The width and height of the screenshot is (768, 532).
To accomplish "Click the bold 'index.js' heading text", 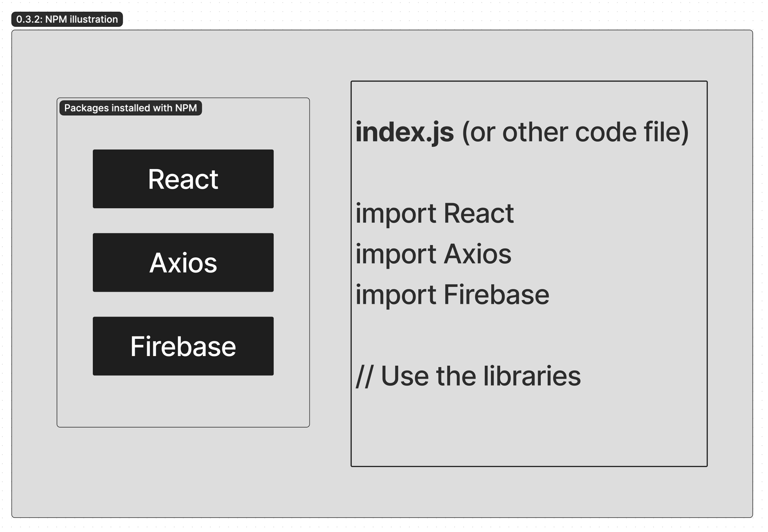I will pos(404,132).
